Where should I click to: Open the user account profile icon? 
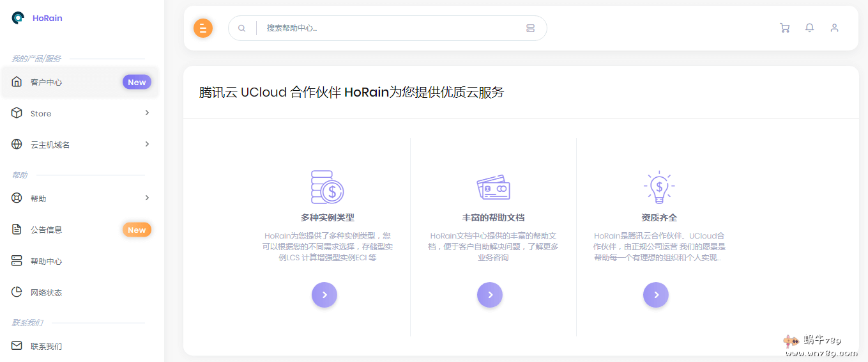pyautogui.click(x=834, y=28)
